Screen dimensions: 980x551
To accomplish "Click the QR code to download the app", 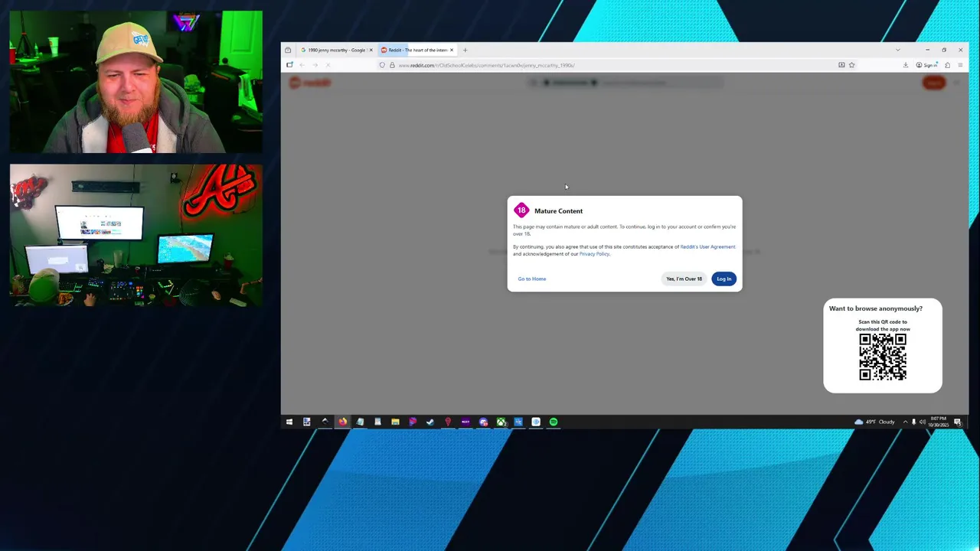I will [x=883, y=357].
